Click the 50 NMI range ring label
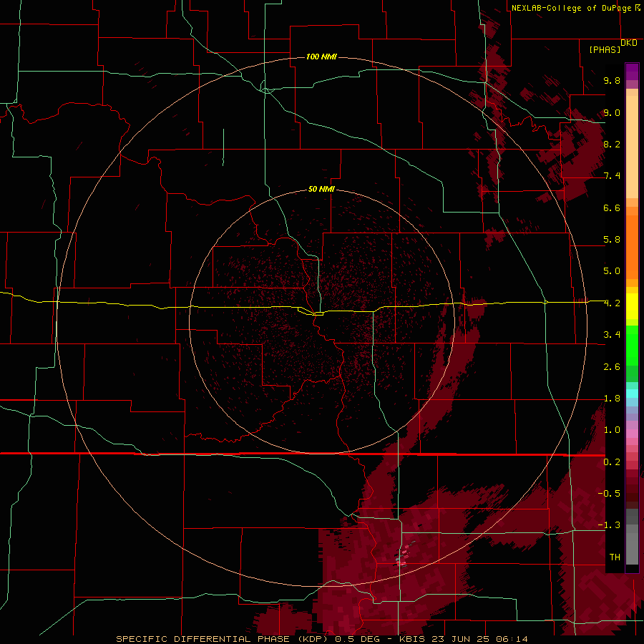Screen dimensions: 644x644 pos(321,189)
